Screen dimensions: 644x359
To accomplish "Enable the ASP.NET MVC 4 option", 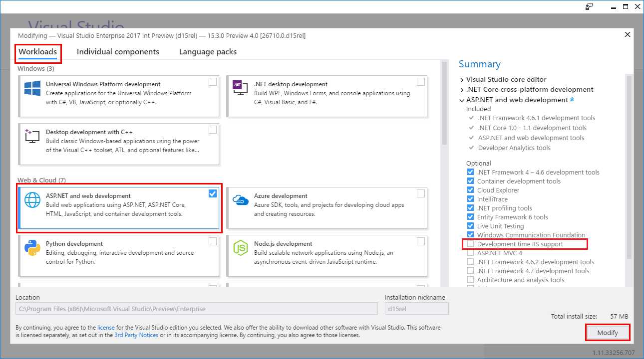I will tap(470, 253).
